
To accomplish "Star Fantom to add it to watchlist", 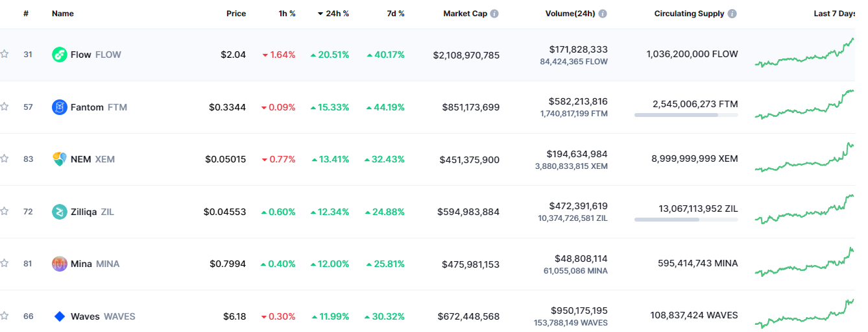I will pos(4,107).
